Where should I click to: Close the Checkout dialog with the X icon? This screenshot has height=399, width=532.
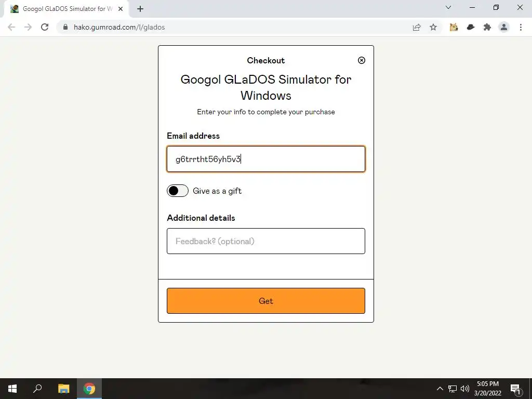point(362,60)
